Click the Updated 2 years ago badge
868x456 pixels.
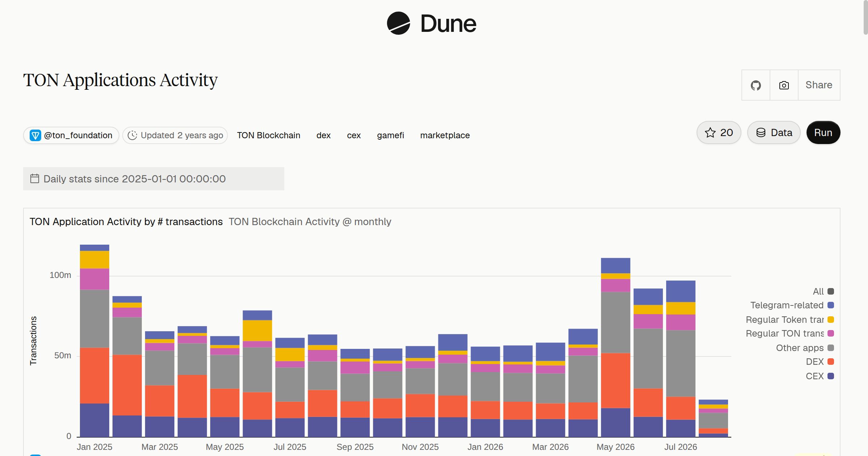click(175, 135)
